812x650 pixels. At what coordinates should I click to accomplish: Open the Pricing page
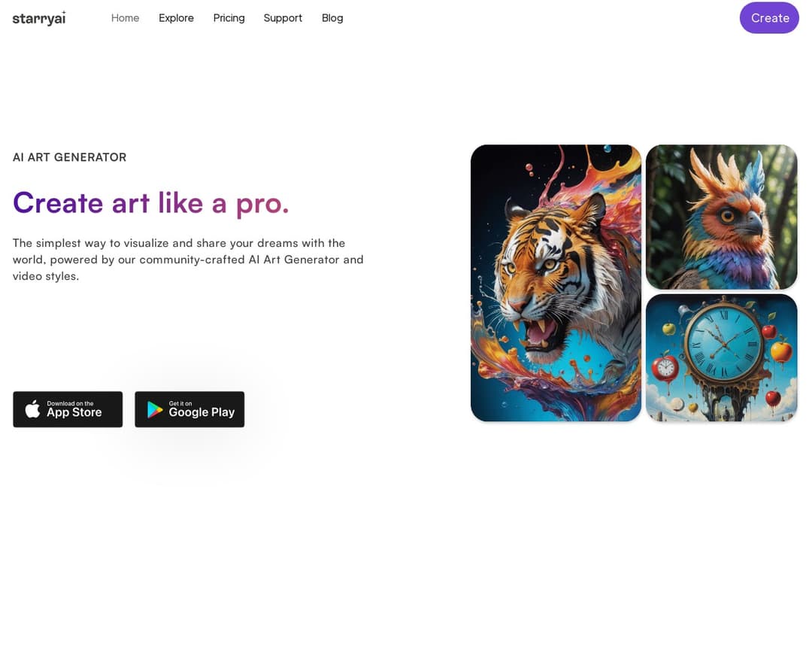(229, 18)
